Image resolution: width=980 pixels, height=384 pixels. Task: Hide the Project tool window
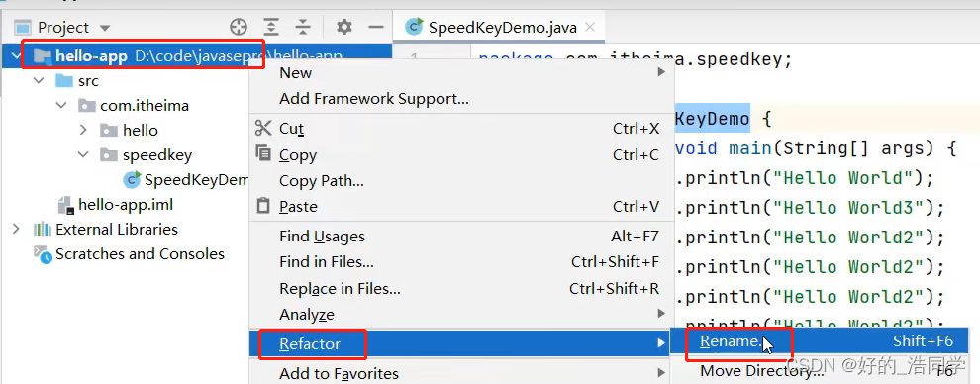click(x=375, y=27)
